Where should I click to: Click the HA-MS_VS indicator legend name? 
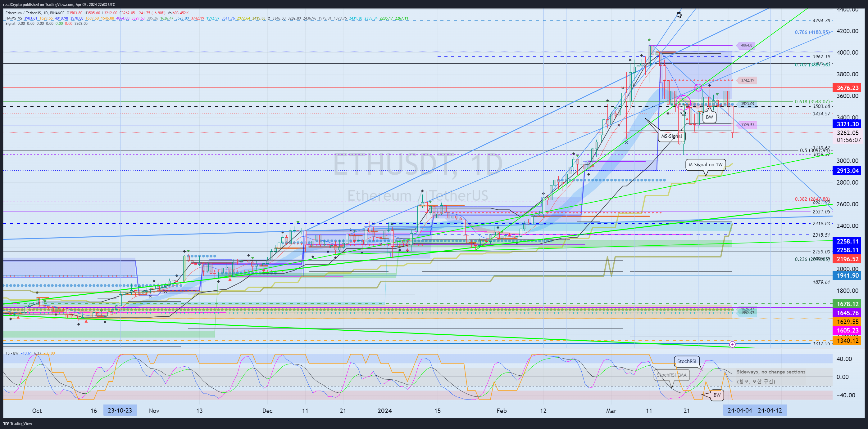14,18
